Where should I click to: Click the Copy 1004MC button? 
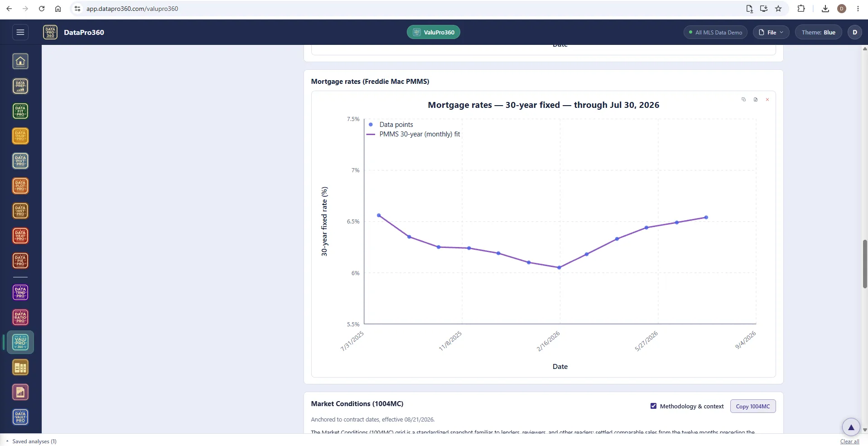(753, 406)
